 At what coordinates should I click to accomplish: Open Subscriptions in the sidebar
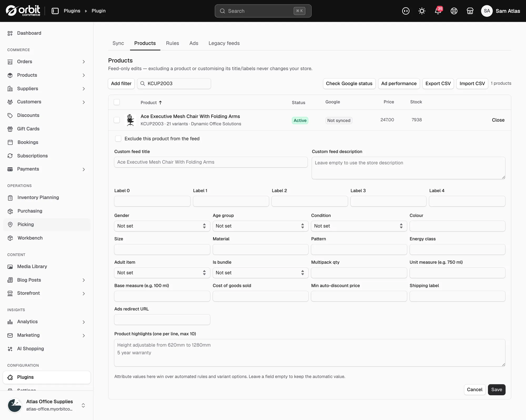click(47, 156)
